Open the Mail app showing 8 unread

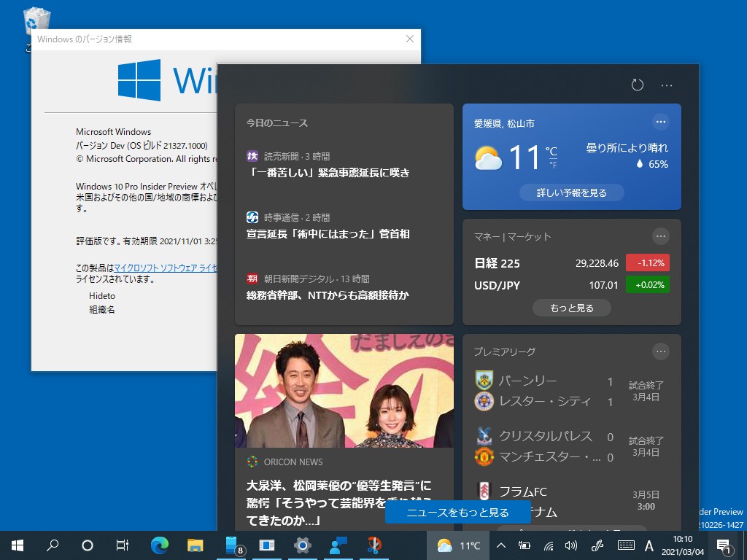(231, 545)
